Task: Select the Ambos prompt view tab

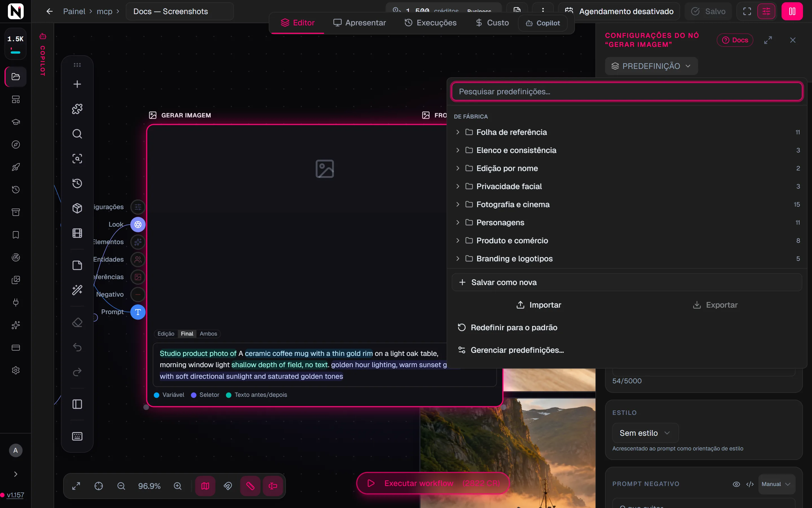Action: click(208, 334)
